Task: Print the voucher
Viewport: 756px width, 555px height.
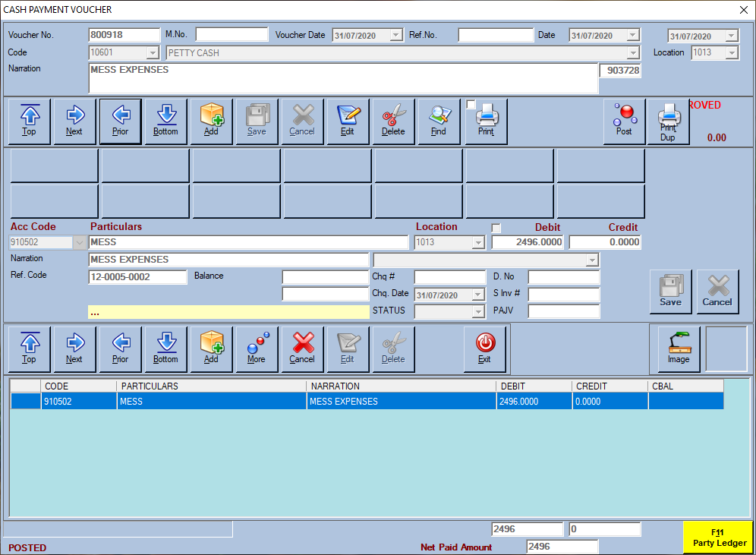Action: pos(486,121)
